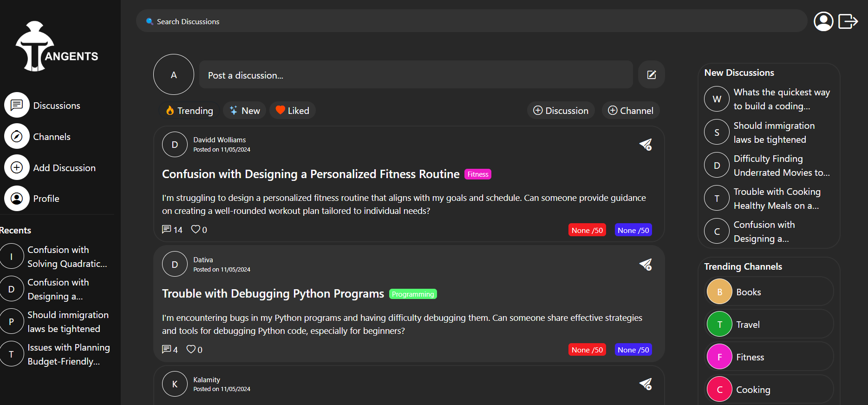Open the Cooking trending channel

click(769, 389)
